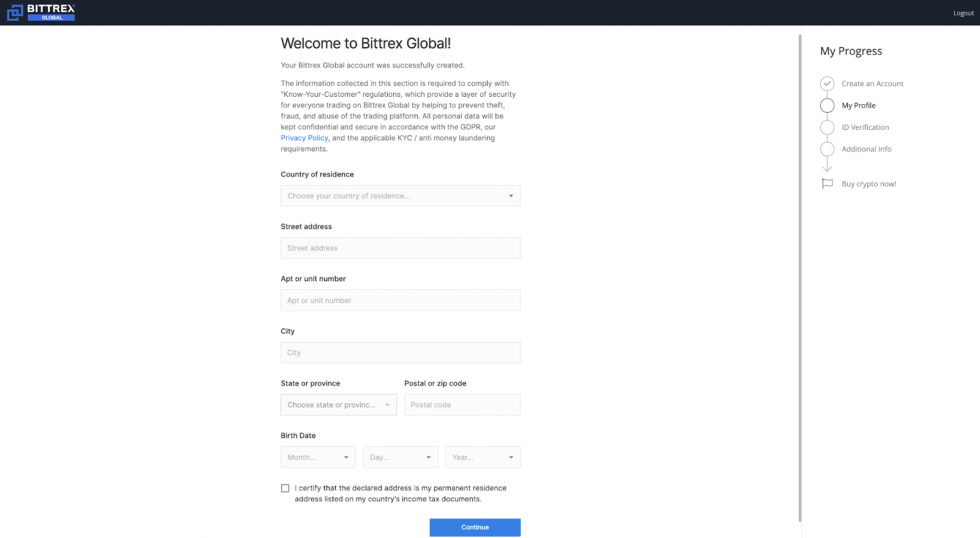Click the Street address input field
This screenshot has width=980, height=538.
tap(401, 248)
